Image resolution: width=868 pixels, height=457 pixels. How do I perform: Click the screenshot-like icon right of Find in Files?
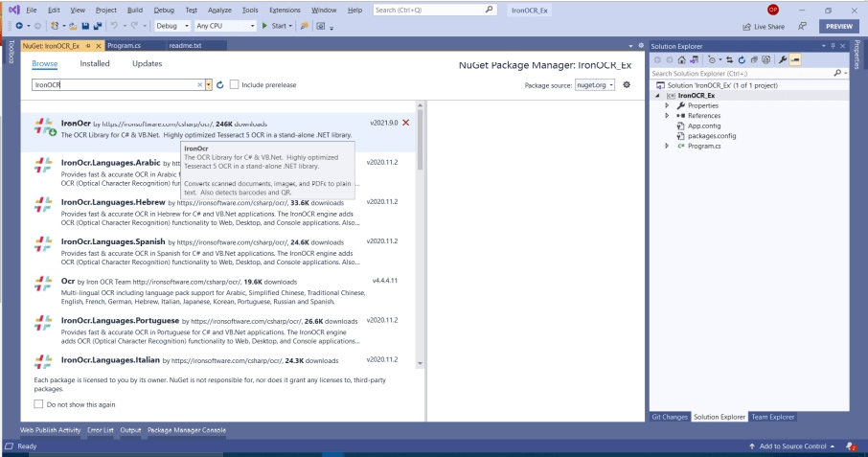pyautogui.click(x=321, y=26)
